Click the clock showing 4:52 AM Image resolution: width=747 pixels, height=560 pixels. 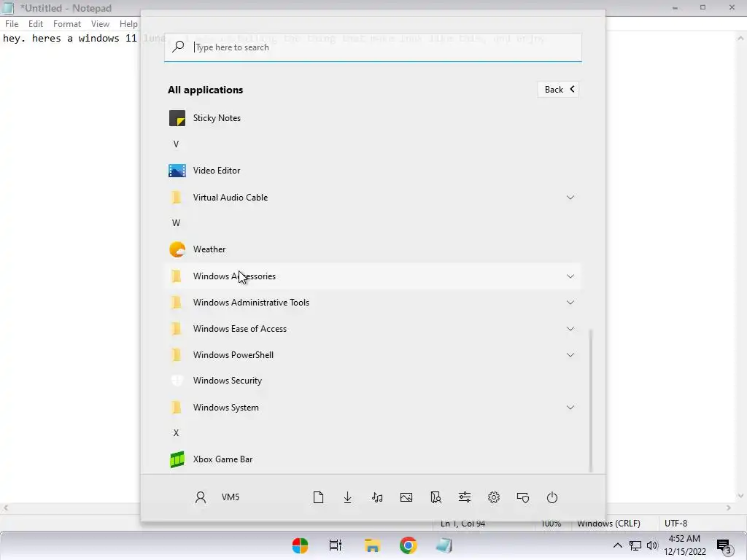click(684, 539)
